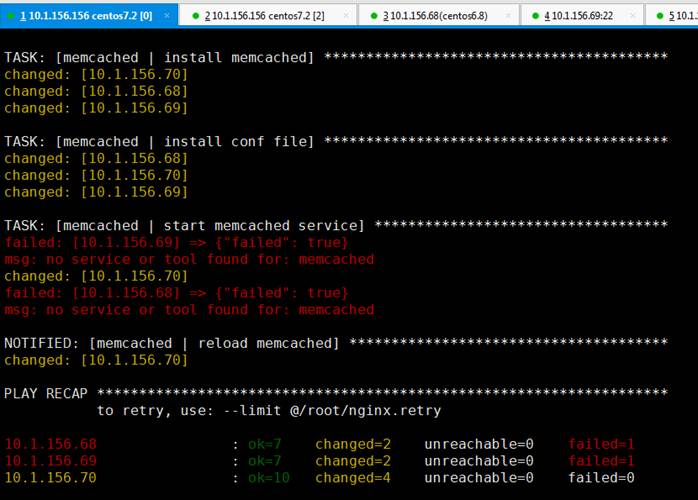Click the 'install conf file' TASK line
This screenshot has height=500, width=698.
[336, 142]
